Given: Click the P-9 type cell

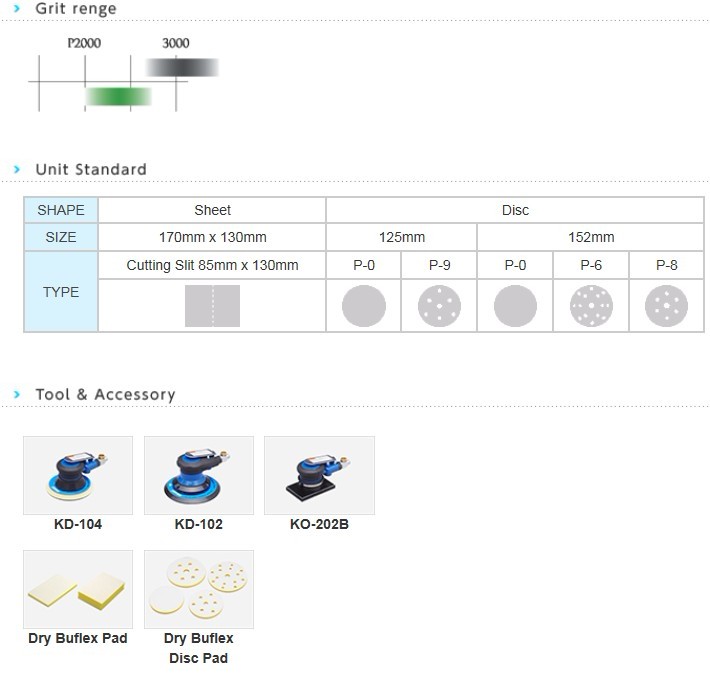Looking at the screenshot, I should tap(439, 265).
